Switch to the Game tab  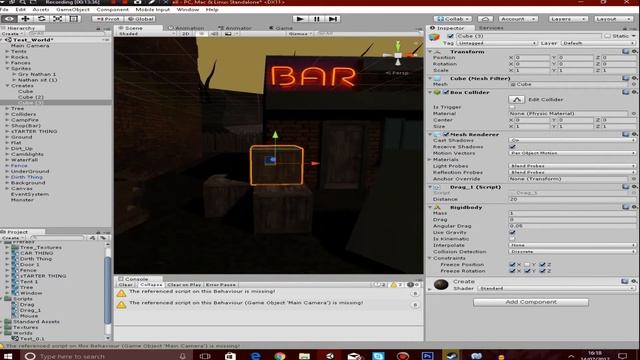pyautogui.click(x=281, y=28)
